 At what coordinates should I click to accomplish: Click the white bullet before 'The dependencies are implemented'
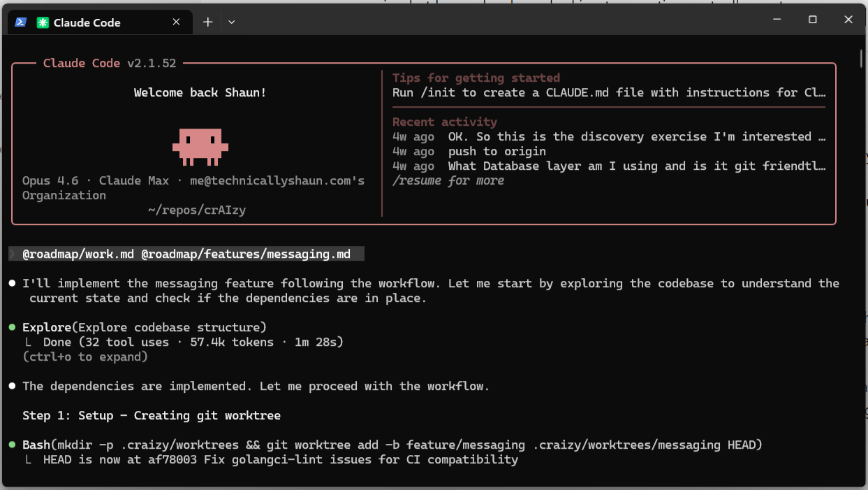pos(13,386)
